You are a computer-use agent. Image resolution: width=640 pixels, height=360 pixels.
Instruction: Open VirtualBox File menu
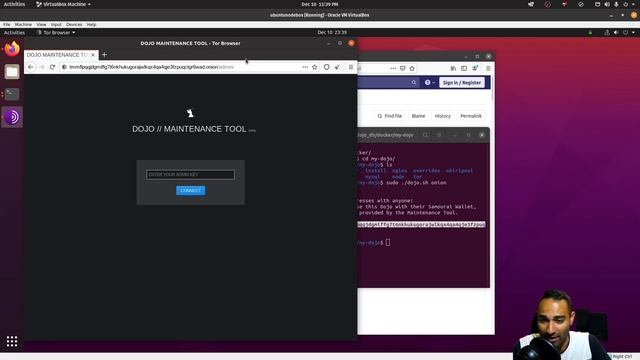(x=7, y=24)
